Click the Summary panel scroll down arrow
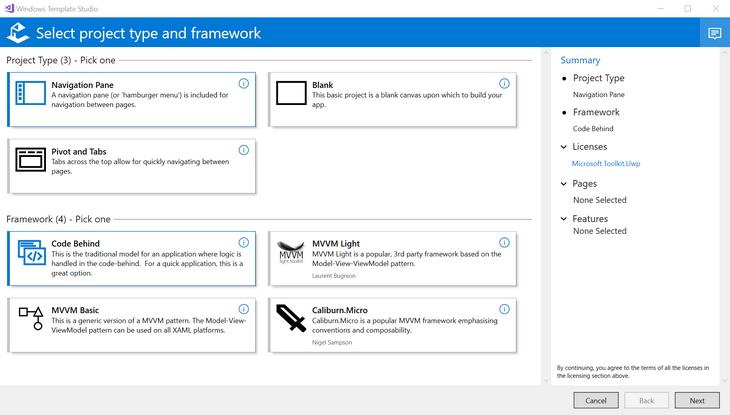 (x=724, y=380)
